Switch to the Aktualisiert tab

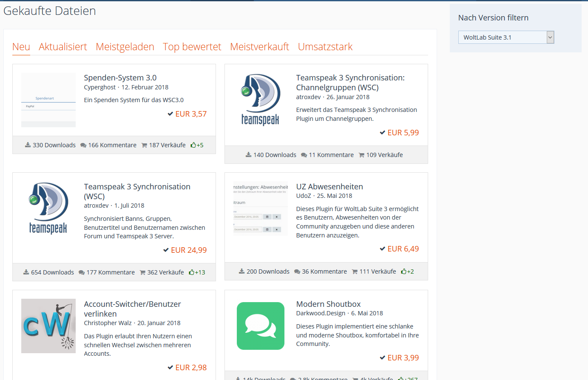click(63, 47)
